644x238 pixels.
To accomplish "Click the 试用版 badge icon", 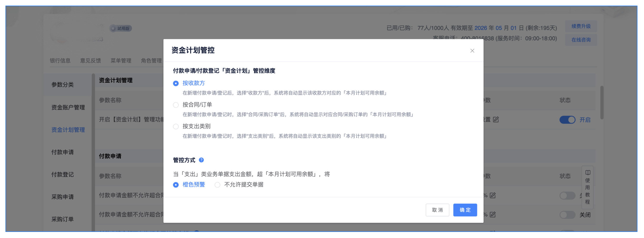I will 113,28.
